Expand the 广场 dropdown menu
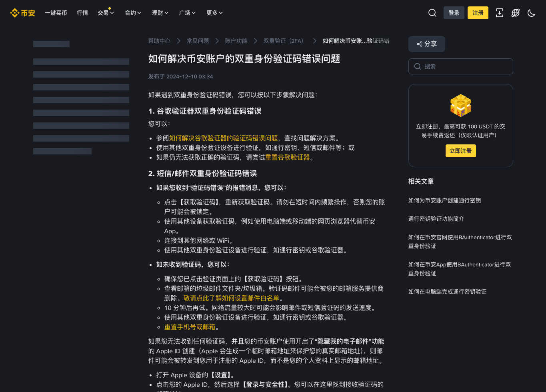Image resolution: width=546 pixels, height=392 pixels. click(x=188, y=13)
